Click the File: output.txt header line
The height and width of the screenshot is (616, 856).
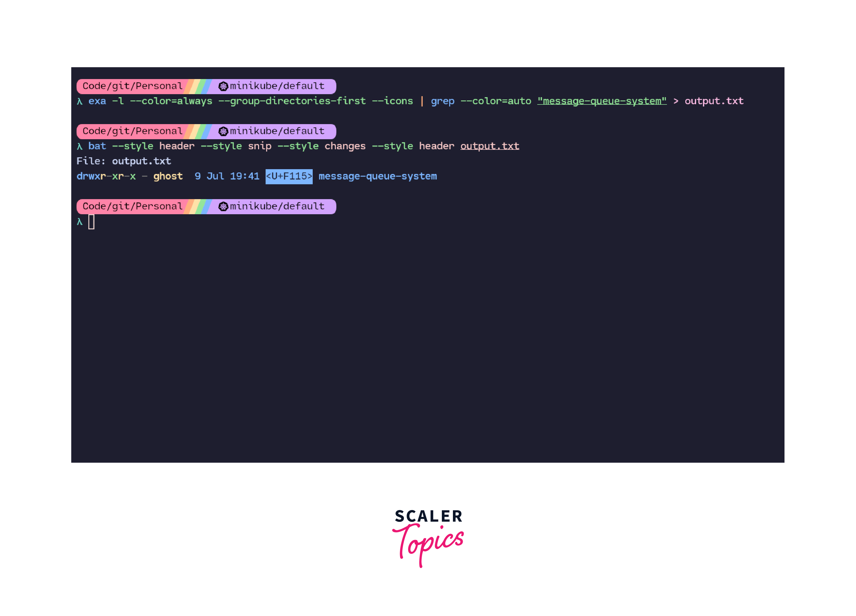point(124,161)
